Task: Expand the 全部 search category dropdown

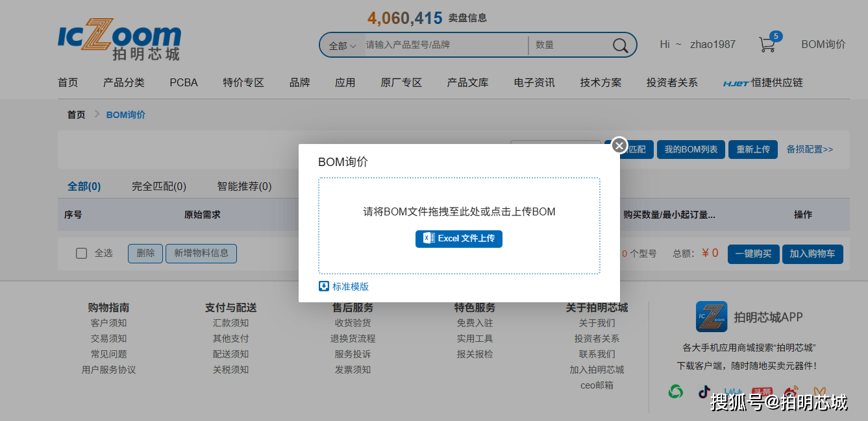Action: point(342,45)
